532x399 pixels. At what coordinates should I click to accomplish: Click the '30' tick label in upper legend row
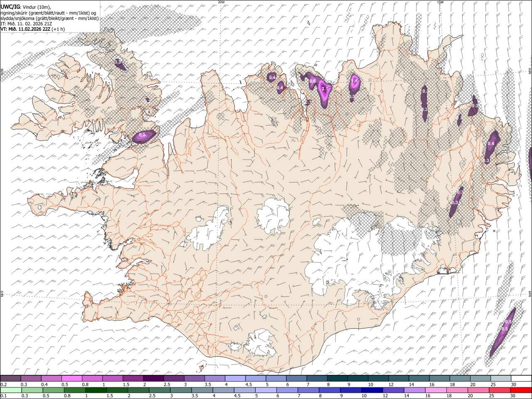point(513,384)
